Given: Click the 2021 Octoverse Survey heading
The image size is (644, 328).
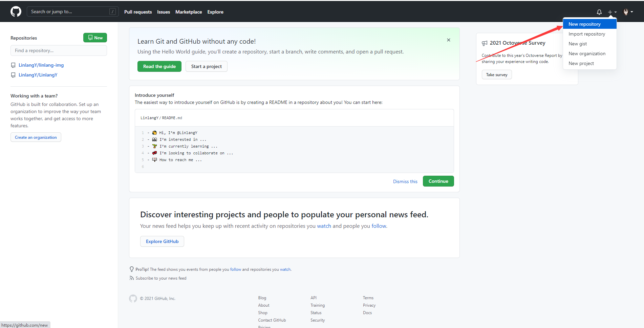Looking at the screenshot, I should 517,43.
